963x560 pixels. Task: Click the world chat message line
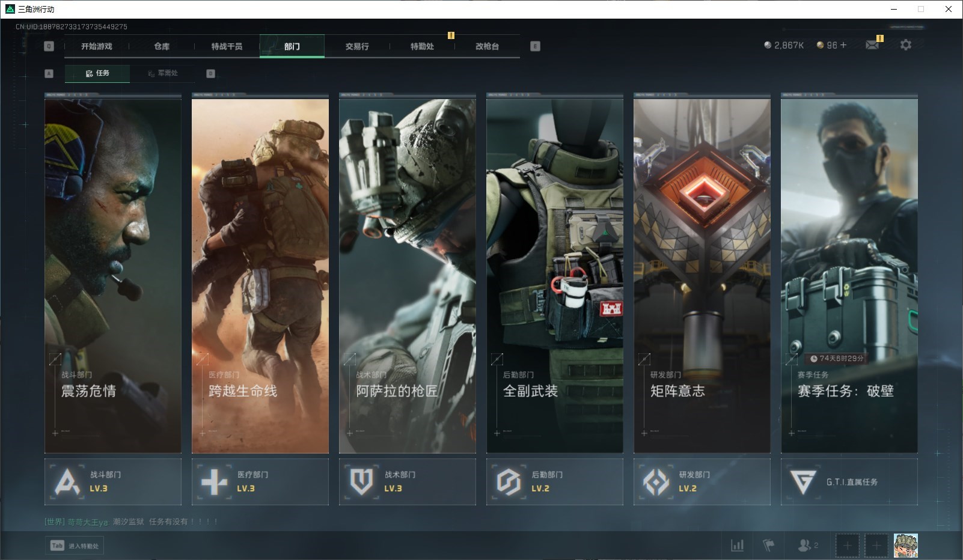point(131,522)
